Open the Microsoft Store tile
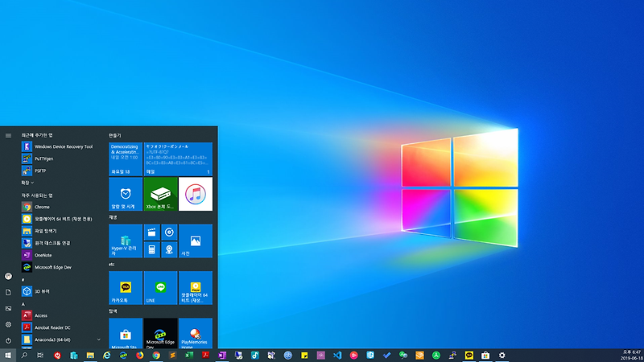Viewport: 644px width, 362px height. click(x=126, y=333)
